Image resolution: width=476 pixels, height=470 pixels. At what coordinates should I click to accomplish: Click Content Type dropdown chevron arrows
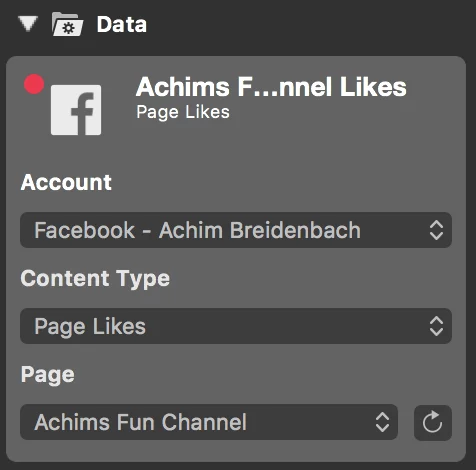point(436,326)
